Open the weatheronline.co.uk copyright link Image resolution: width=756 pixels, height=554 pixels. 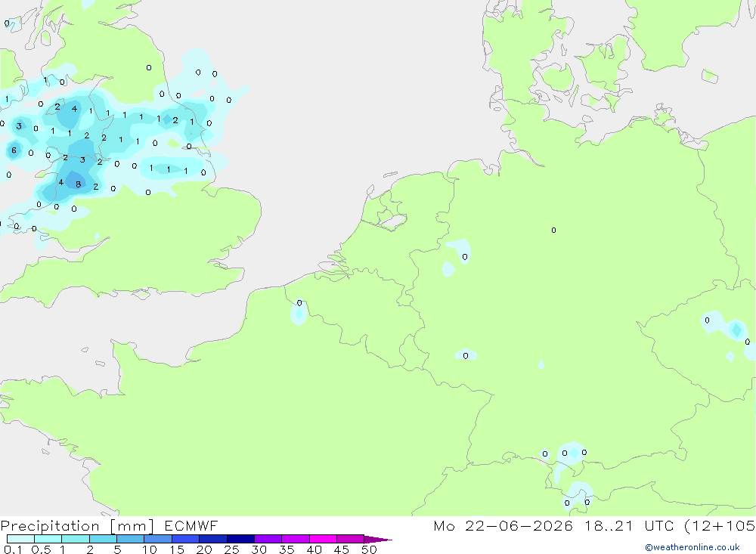point(692,547)
